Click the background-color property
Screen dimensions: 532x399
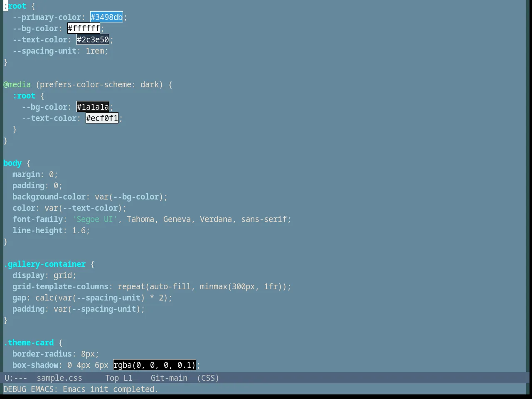point(49,197)
